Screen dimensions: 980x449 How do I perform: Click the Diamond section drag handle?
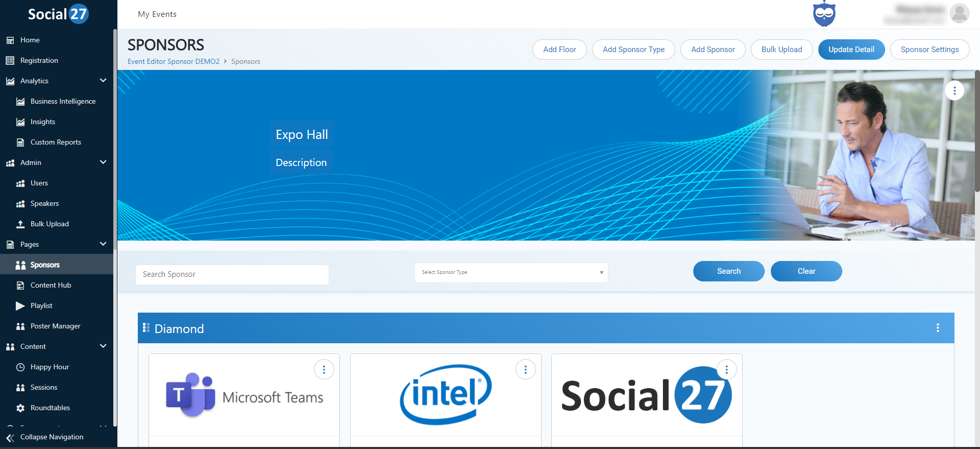146,328
